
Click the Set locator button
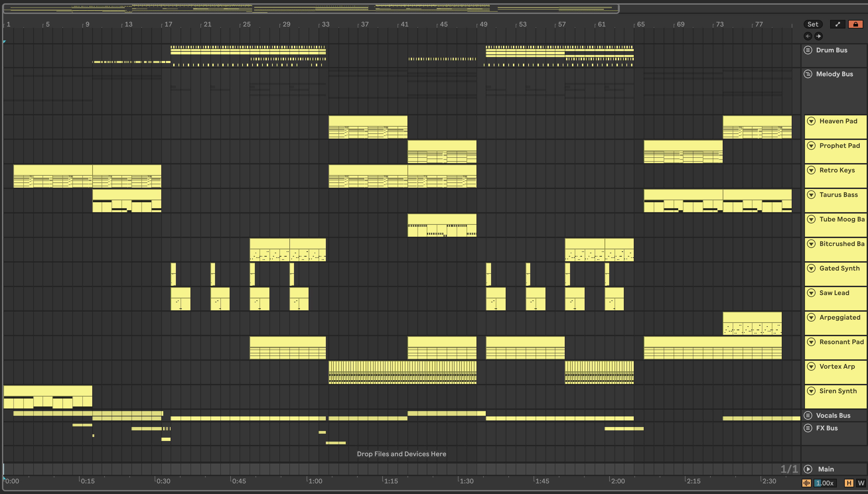813,24
